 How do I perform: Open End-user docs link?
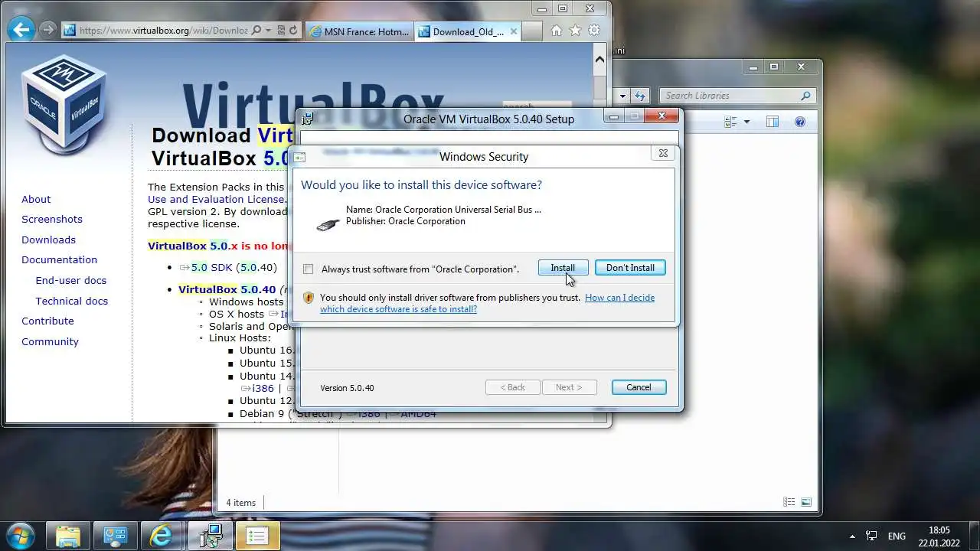71,280
